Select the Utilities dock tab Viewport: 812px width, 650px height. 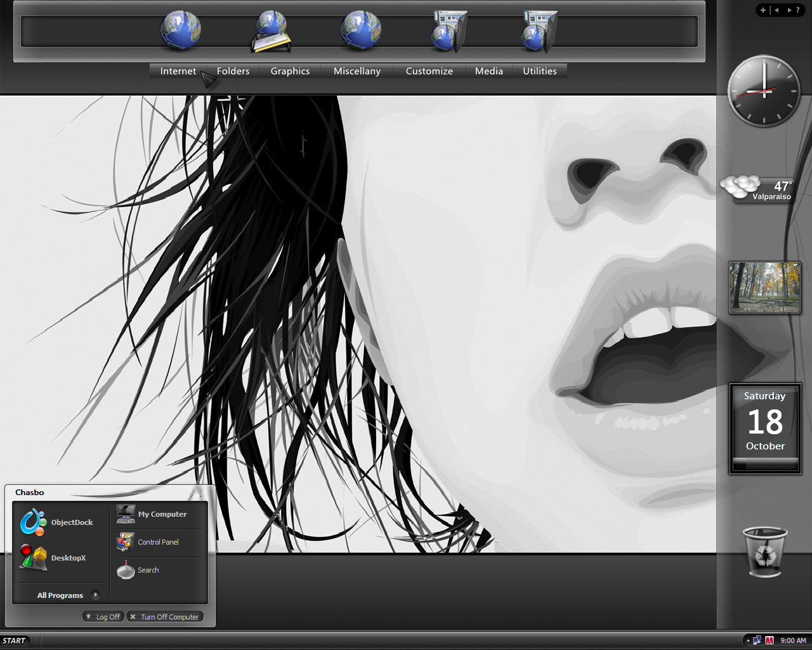tap(540, 71)
